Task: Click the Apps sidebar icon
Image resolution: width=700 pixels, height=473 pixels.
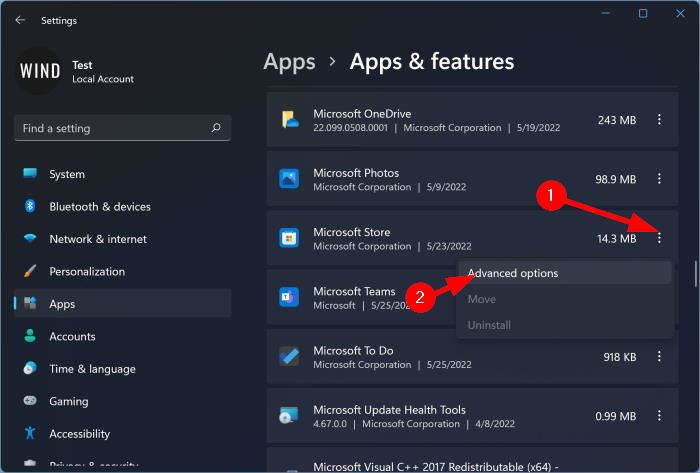Action: point(30,303)
